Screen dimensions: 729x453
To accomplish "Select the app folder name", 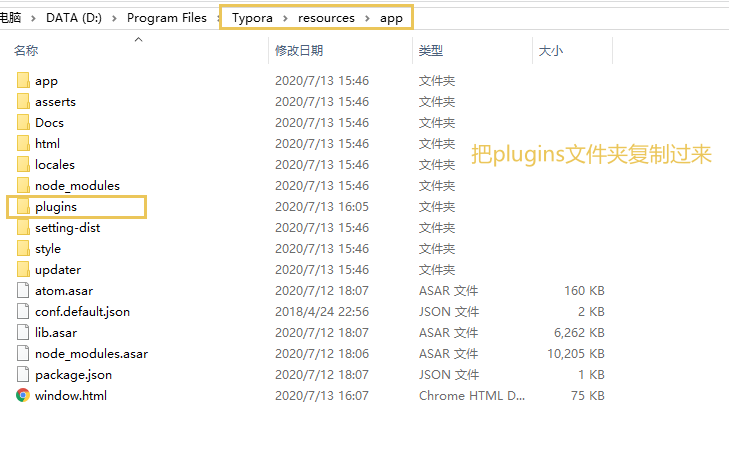I will (46, 81).
